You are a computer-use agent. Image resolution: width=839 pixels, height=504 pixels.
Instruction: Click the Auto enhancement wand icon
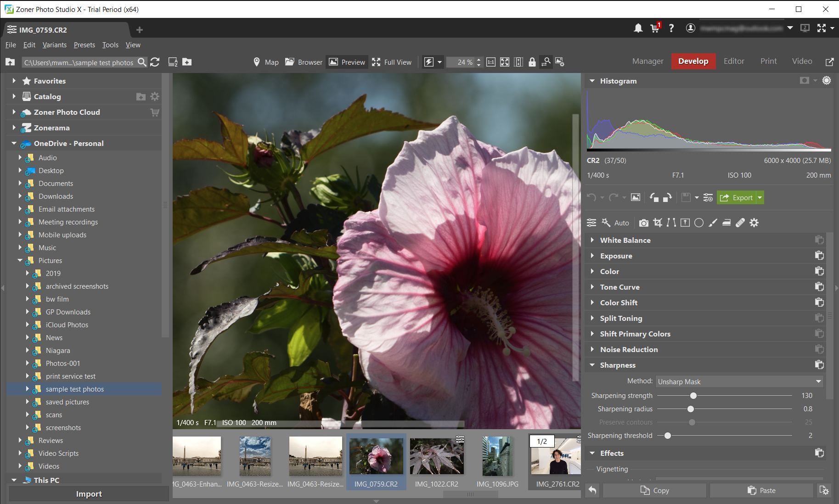[x=607, y=223]
